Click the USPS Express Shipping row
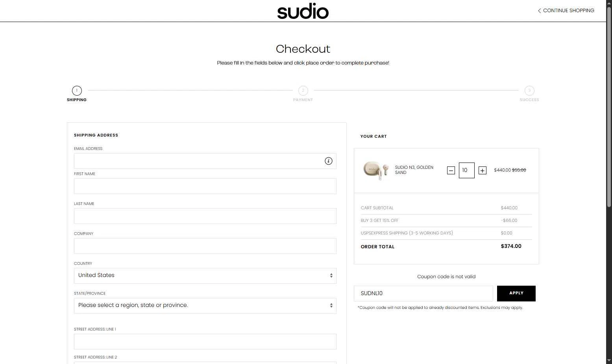Screen dimensions: 612x364 click(x=446, y=233)
